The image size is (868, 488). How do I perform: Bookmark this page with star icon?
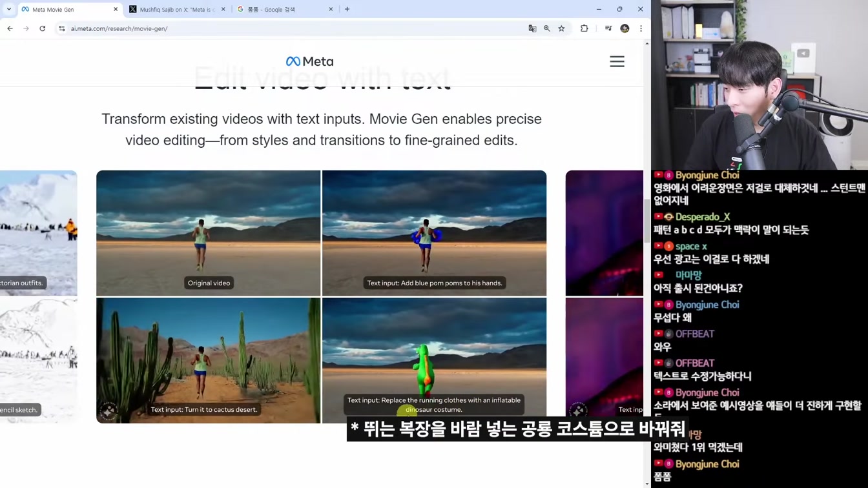561,28
